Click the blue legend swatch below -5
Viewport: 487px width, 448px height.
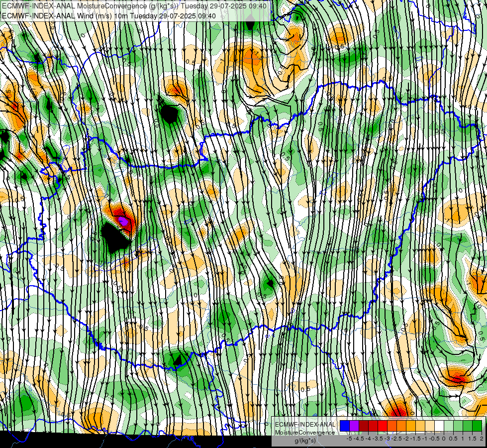(345, 426)
